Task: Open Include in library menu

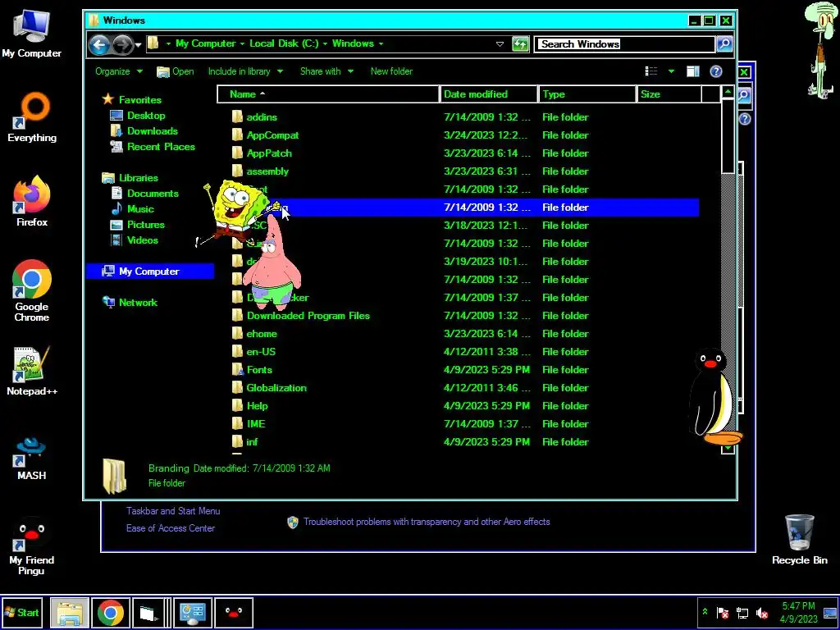Action: (245, 71)
